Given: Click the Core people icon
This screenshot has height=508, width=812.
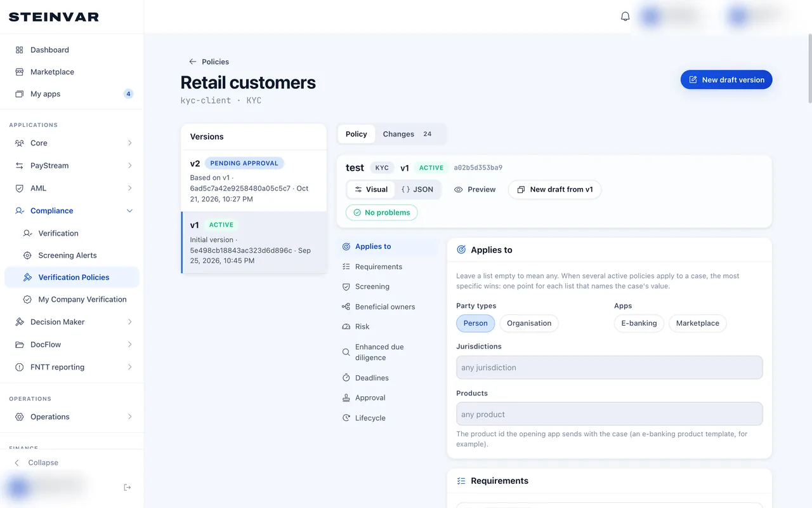Looking at the screenshot, I should 19,143.
